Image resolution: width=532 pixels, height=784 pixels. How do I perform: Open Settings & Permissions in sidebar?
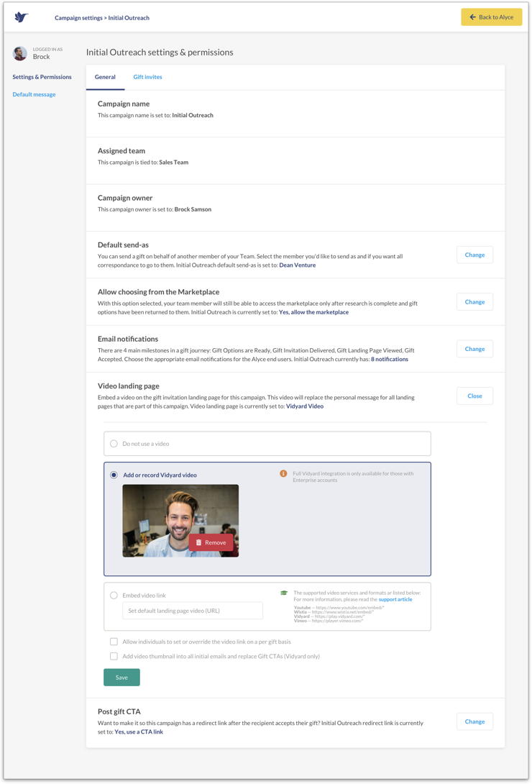point(42,77)
